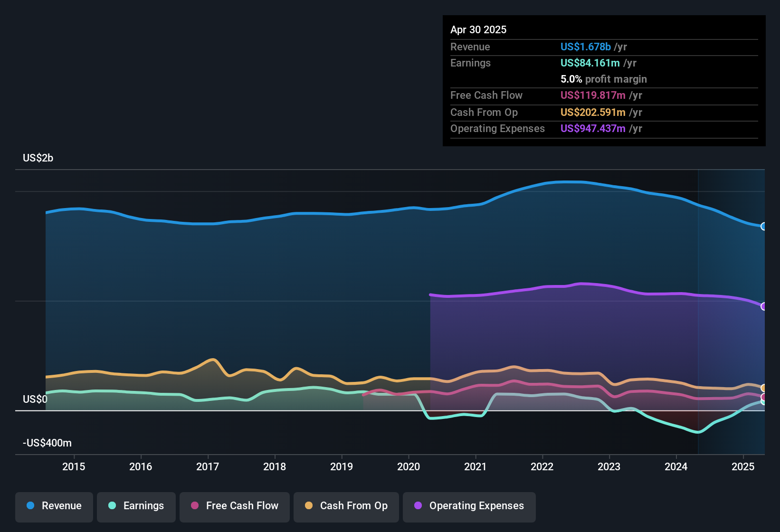Expand the Apr 30 2025 tooltip panel
780x532 pixels.
point(603,81)
